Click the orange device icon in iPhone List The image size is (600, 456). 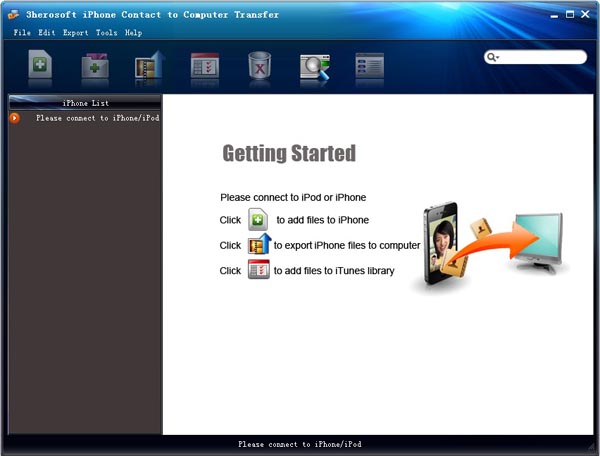[15, 118]
